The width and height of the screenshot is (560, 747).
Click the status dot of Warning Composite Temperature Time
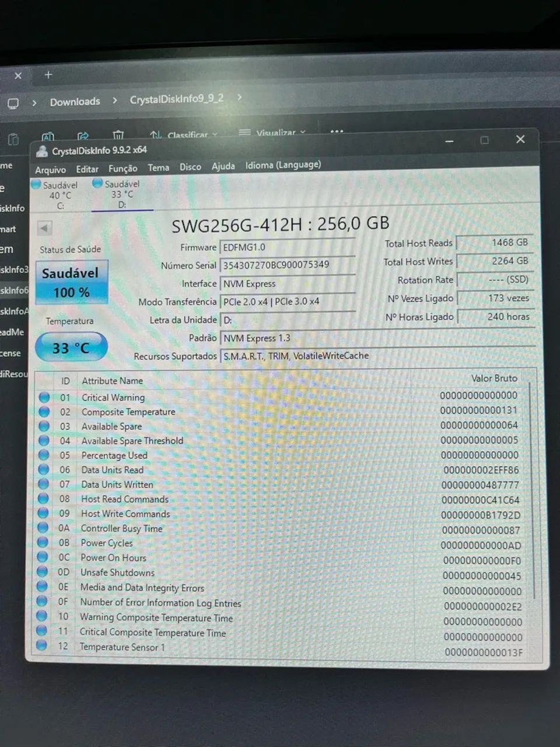pyautogui.click(x=42, y=616)
